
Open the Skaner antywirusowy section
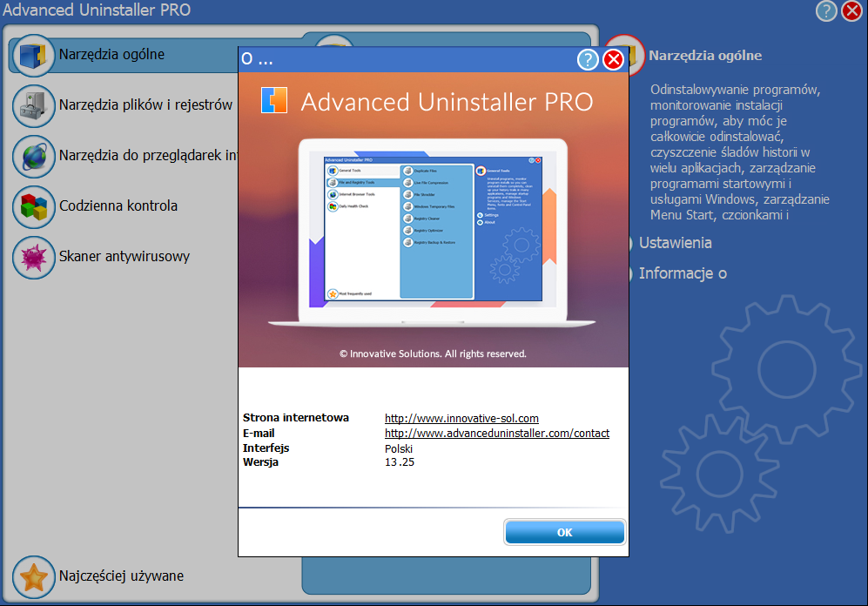[x=124, y=256]
